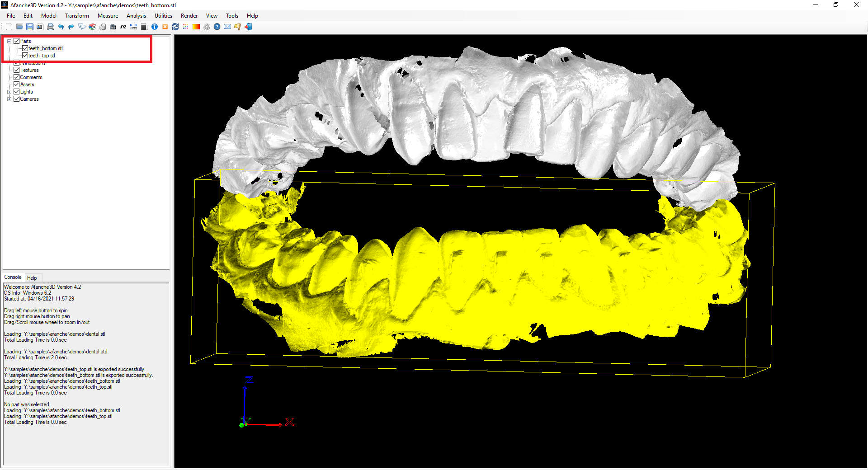
Task: Collapse the Parts tree node
Action: click(x=9, y=41)
